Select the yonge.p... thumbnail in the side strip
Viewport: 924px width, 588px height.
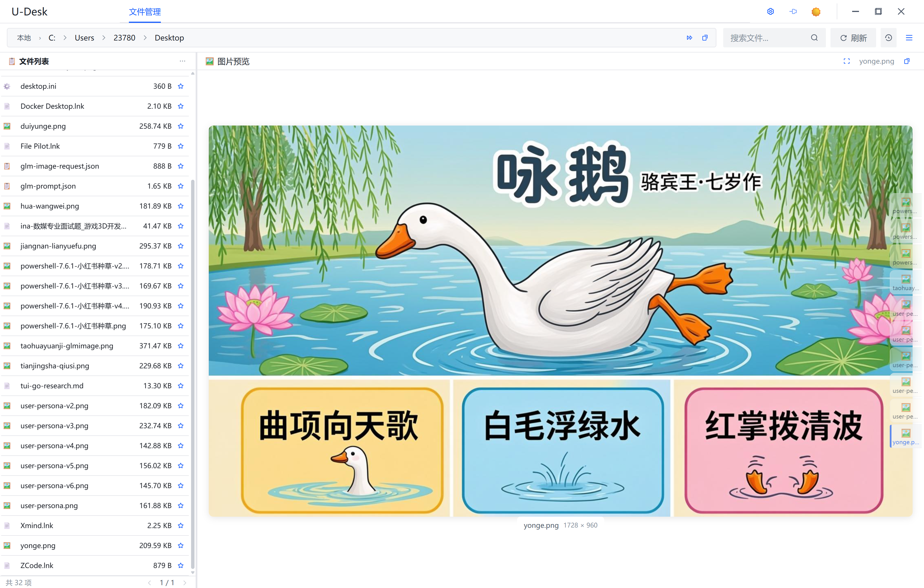(905, 437)
